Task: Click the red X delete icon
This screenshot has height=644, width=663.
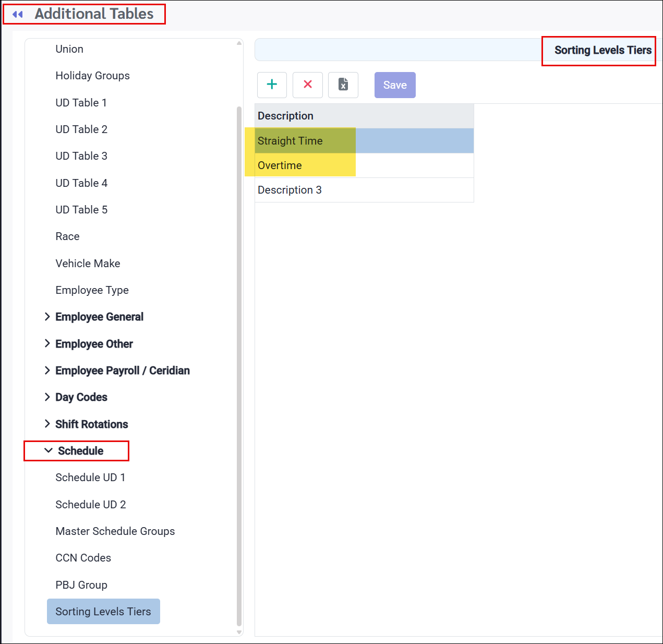Action: (x=308, y=85)
